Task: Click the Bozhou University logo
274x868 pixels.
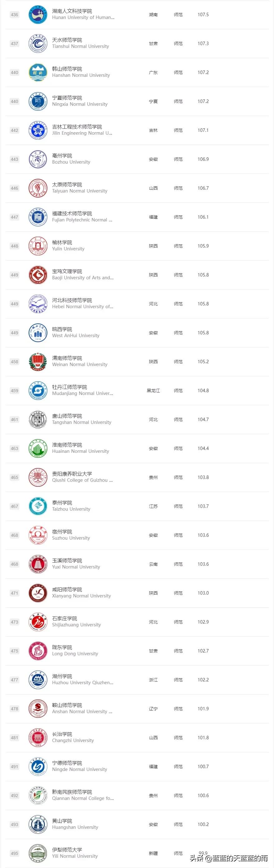Action: click(x=38, y=159)
